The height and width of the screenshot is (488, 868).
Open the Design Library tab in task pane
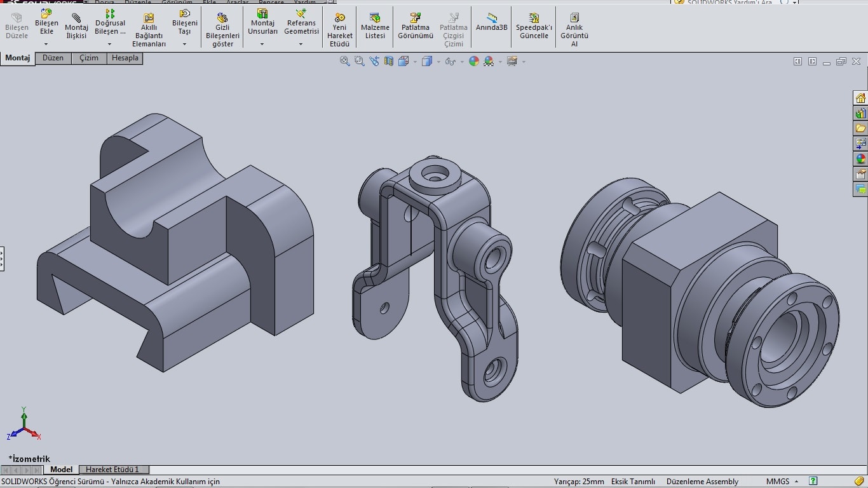click(860, 113)
